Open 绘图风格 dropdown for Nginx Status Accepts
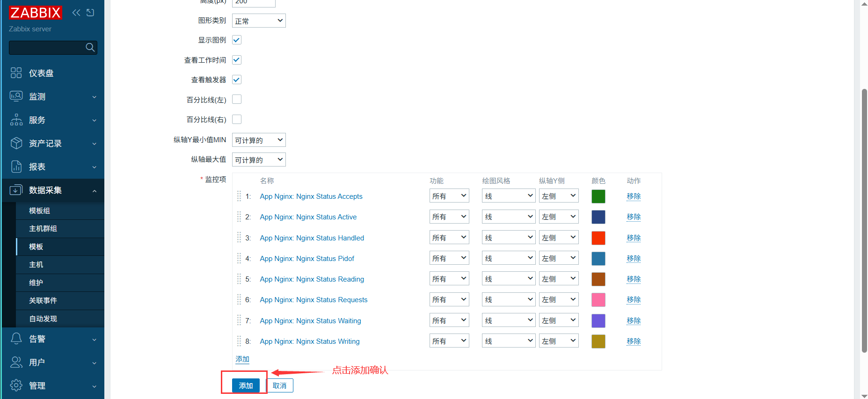 click(509, 196)
